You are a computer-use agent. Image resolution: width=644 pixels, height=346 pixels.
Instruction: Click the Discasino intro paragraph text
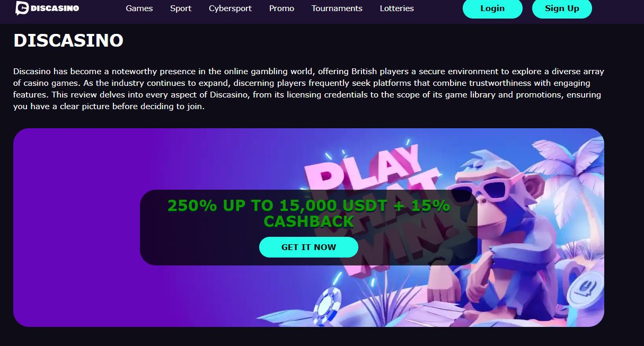[x=308, y=89]
